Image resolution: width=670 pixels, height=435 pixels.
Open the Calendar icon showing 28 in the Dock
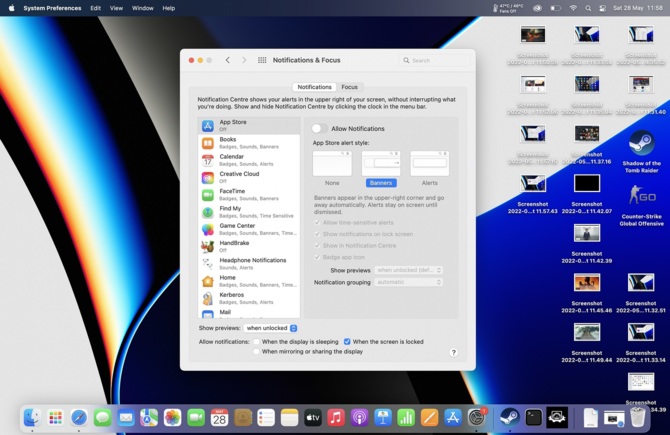click(219, 417)
